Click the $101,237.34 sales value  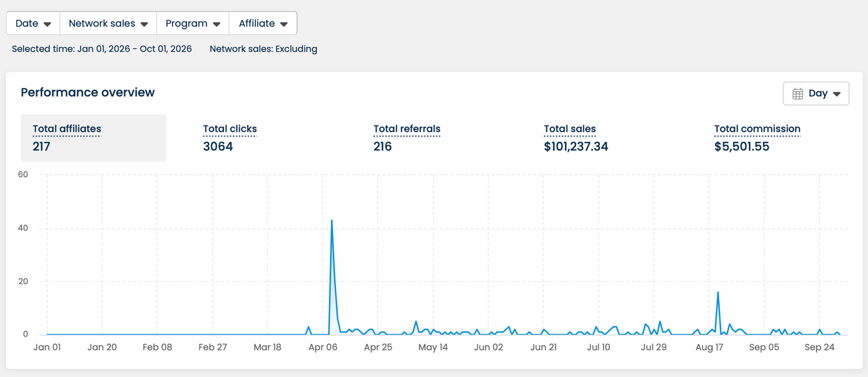point(576,146)
